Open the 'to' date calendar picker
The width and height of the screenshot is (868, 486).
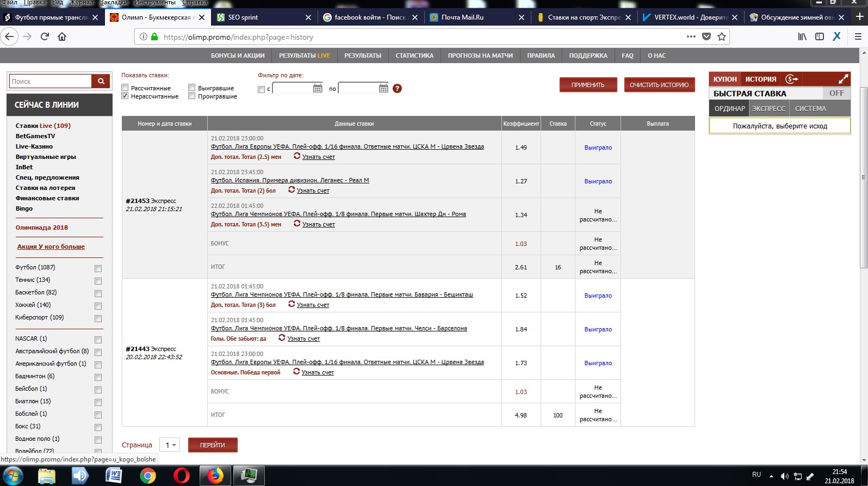click(x=383, y=88)
